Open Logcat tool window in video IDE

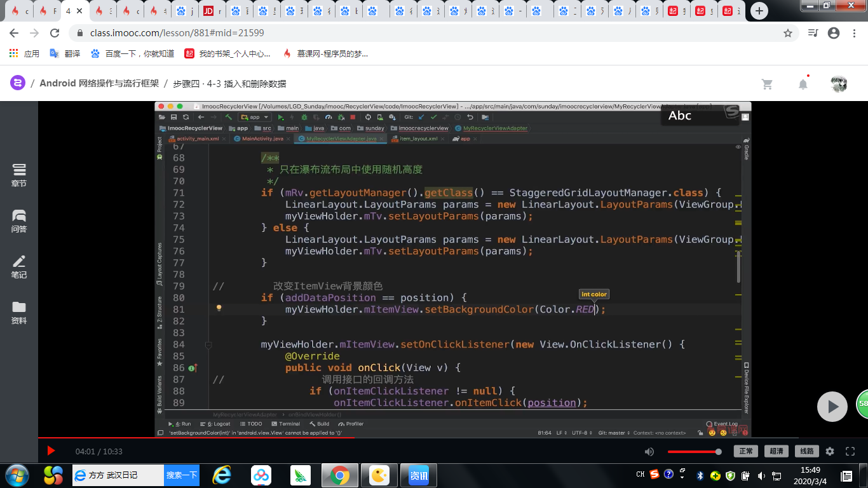pyautogui.click(x=215, y=424)
